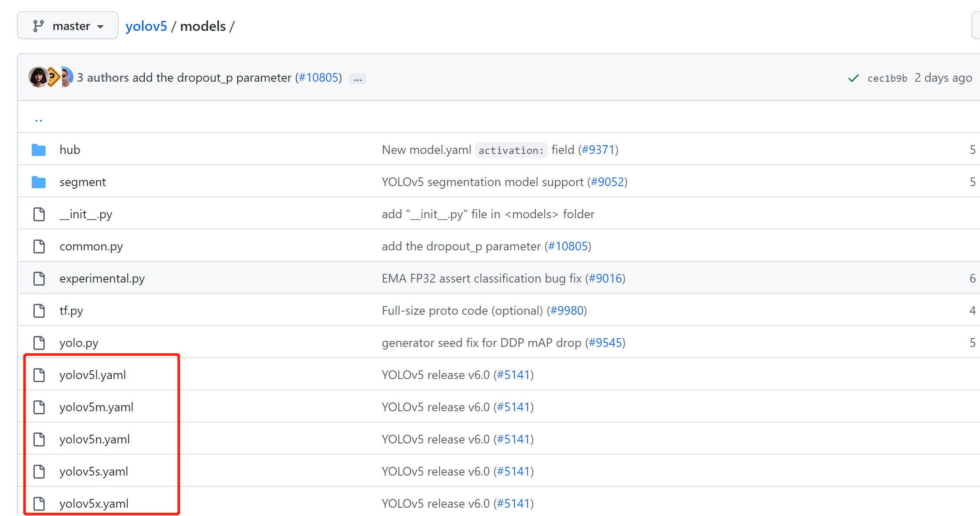Click the first commit author avatar
This screenshot has height=516, width=980.
pyautogui.click(x=38, y=77)
